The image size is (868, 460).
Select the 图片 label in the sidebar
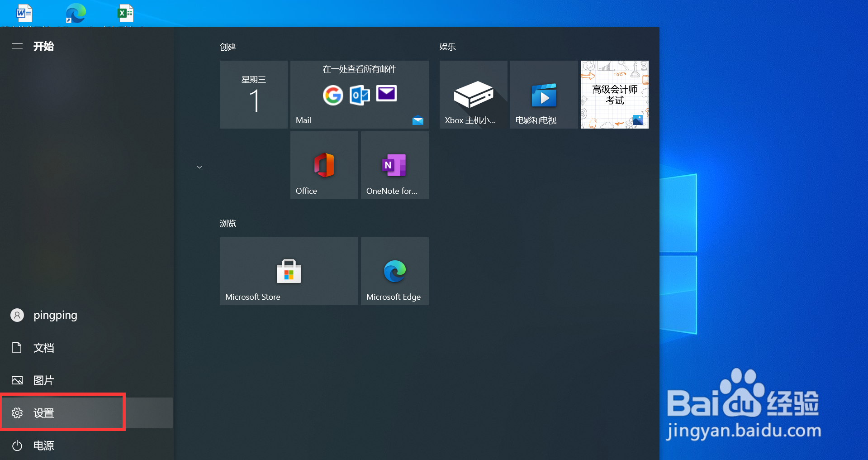44,380
